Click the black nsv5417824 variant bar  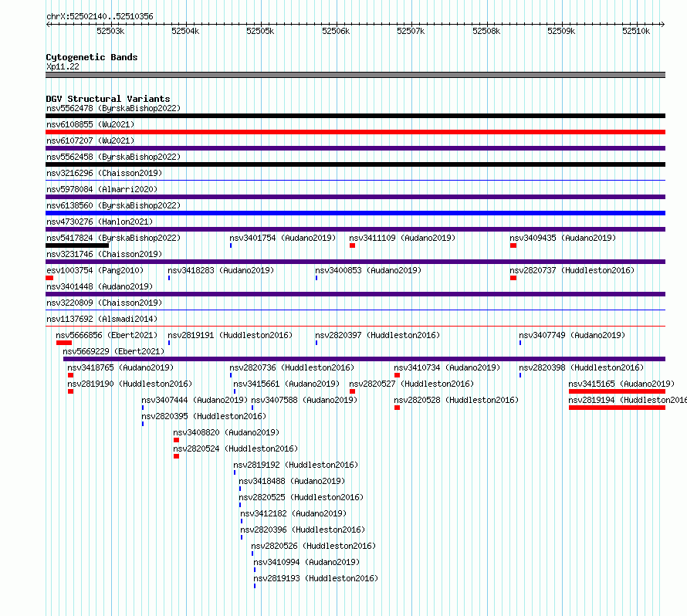tap(77, 245)
